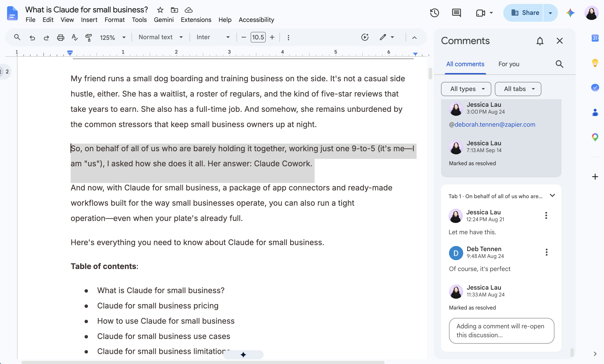Open Google Keep side panel
The width and height of the screenshot is (604, 364).
click(595, 63)
